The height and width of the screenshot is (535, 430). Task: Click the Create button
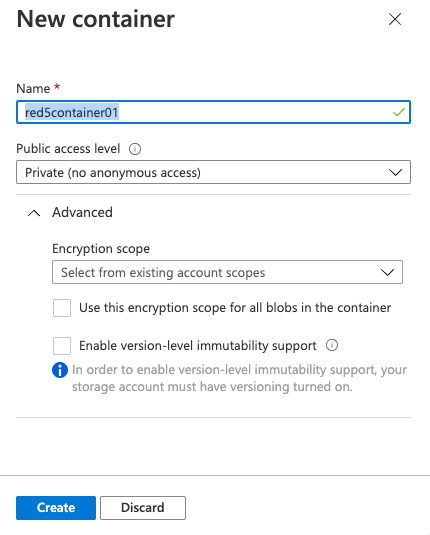56,508
